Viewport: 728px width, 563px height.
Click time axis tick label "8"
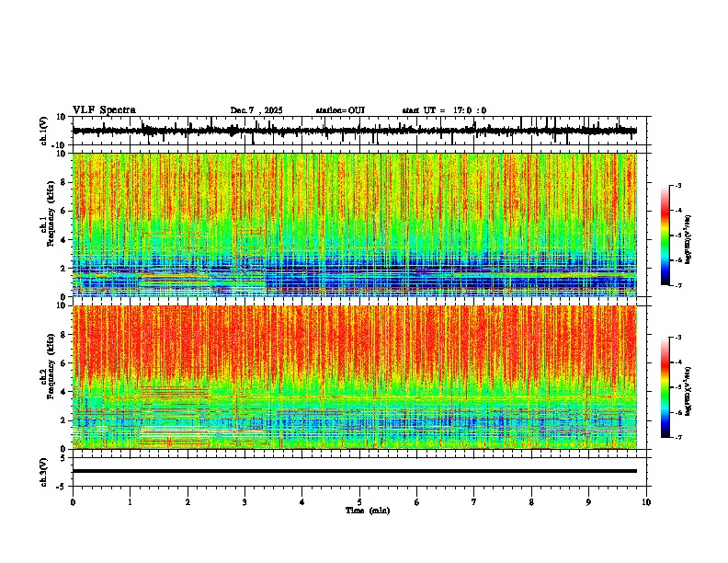(531, 502)
